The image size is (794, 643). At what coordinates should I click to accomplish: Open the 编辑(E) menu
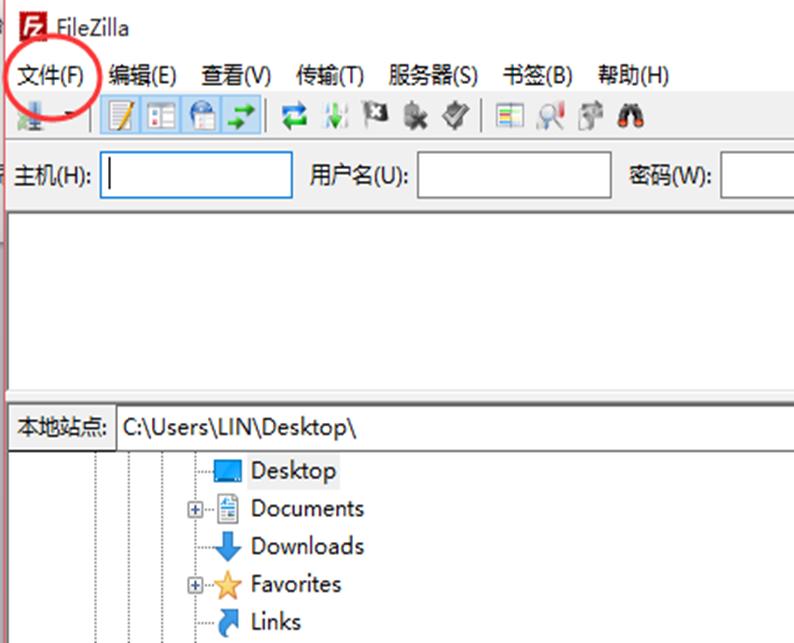[x=142, y=76]
